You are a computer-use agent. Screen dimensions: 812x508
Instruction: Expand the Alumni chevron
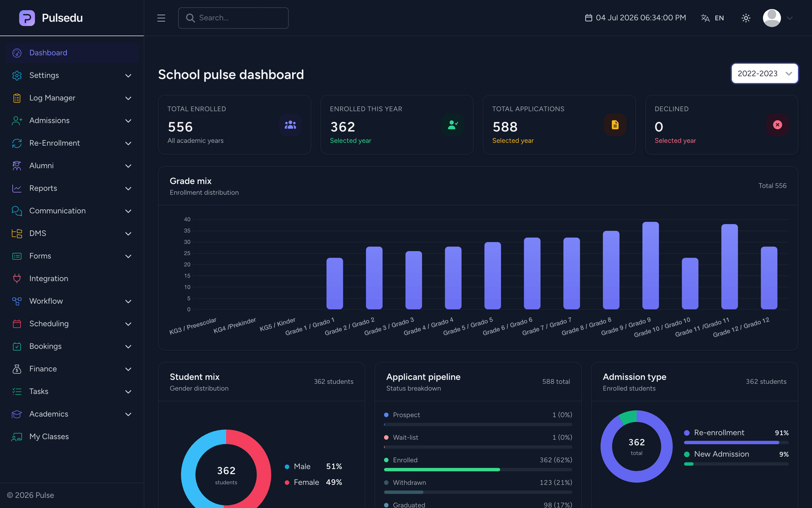128,166
